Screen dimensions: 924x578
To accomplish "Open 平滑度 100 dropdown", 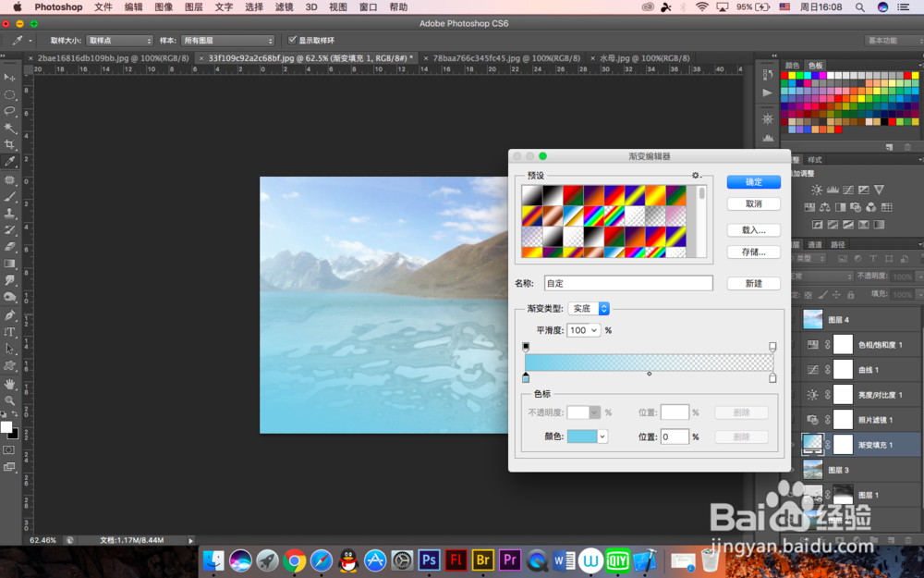I will click(583, 330).
